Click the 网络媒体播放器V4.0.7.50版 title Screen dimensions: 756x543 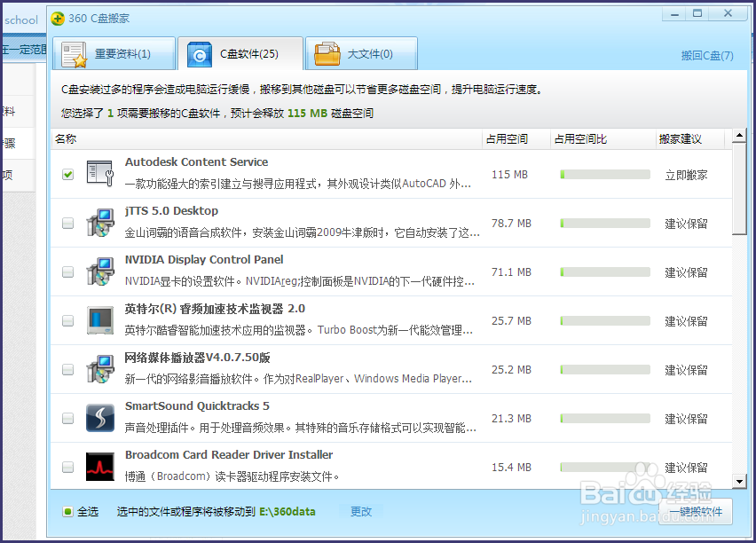tap(197, 358)
